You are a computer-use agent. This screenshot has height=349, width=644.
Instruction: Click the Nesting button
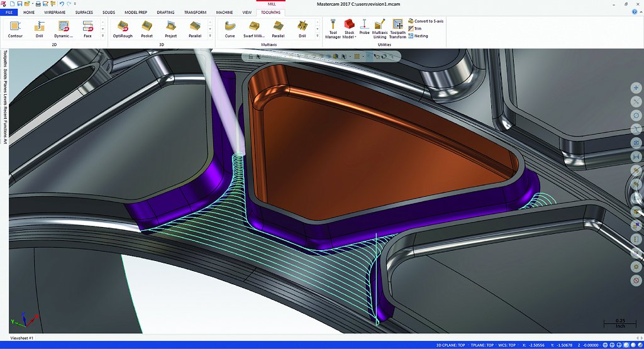420,36
